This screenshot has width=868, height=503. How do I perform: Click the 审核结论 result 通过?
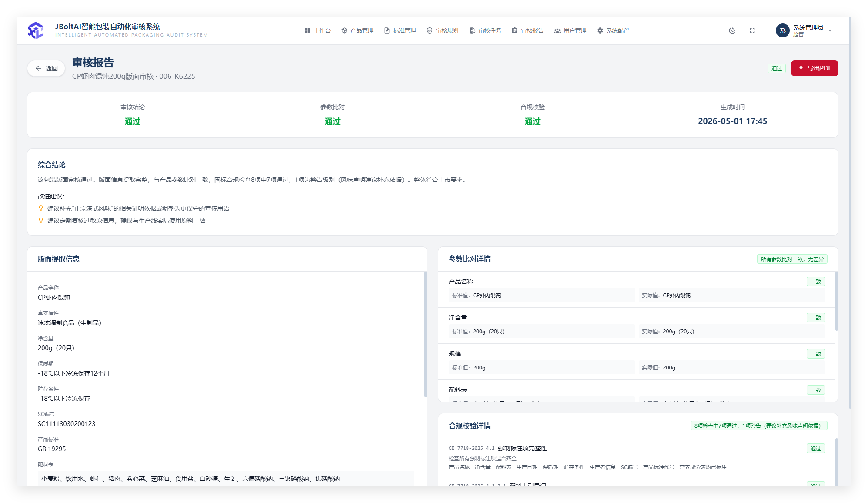(133, 121)
